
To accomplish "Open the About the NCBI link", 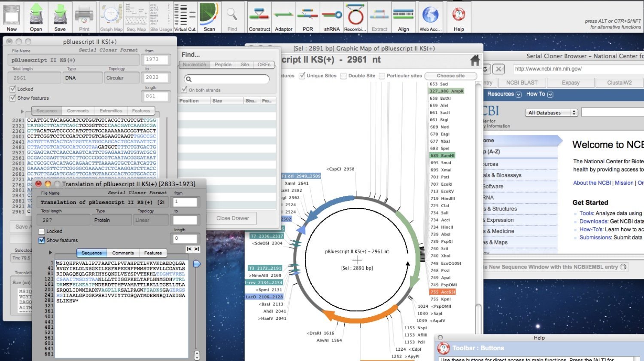I will pos(592,183).
